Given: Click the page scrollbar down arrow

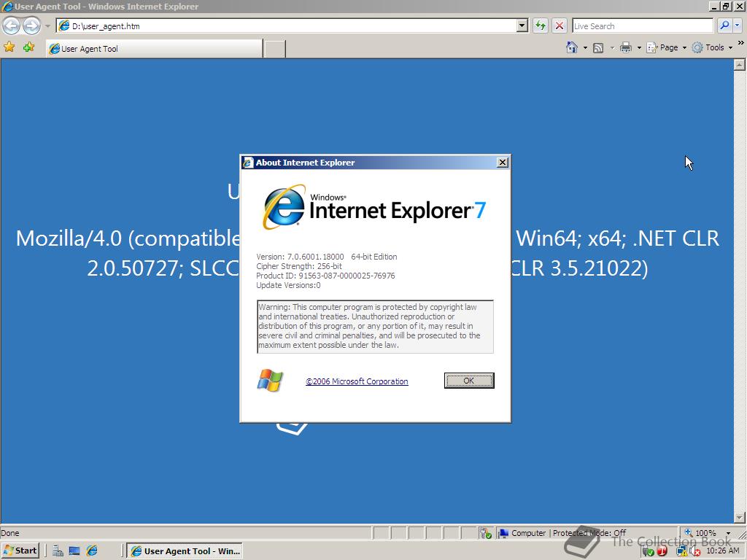Looking at the screenshot, I should pyautogui.click(x=740, y=517).
